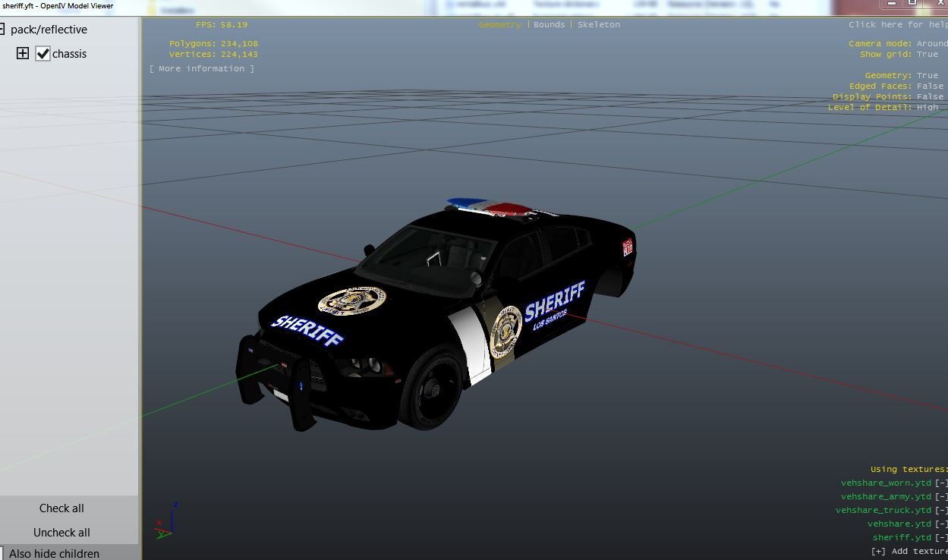The height and width of the screenshot is (560, 948).
Task: Select the vehshare_army.ytd texture entry
Action: click(x=886, y=496)
